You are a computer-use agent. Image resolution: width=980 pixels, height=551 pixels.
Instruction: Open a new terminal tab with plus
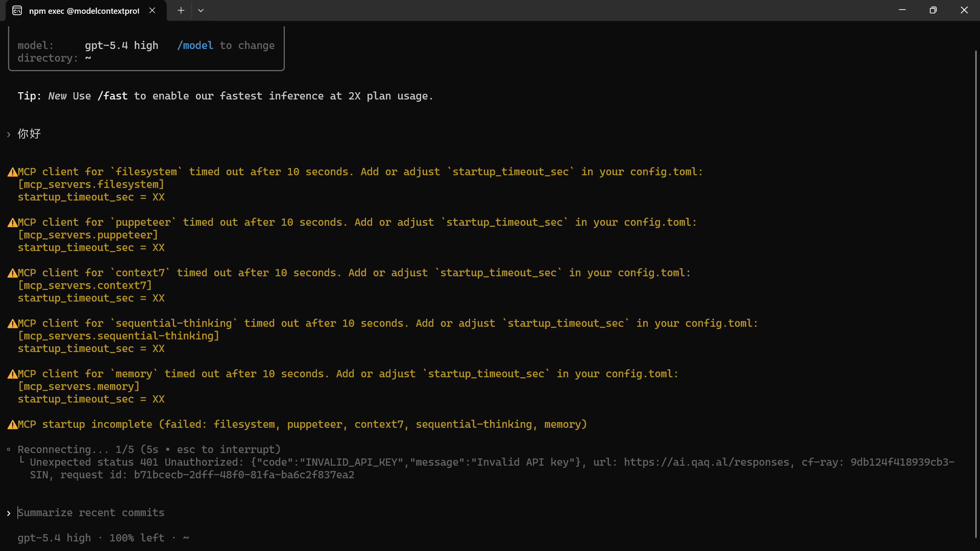tap(181, 10)
